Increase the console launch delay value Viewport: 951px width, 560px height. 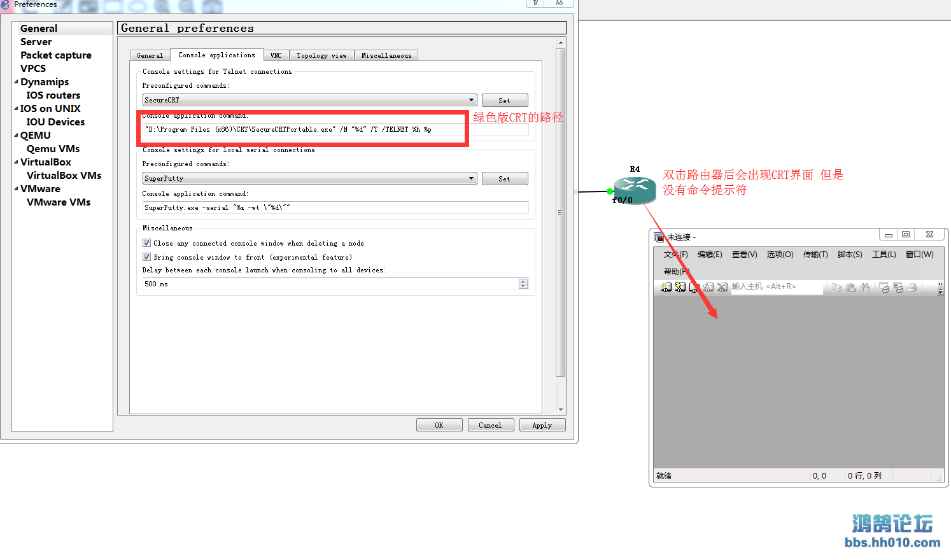click(x=523, y=281)
